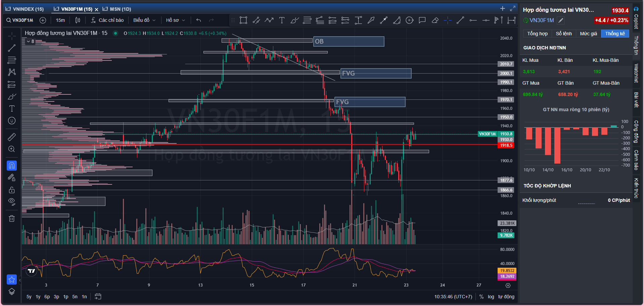Select the trend line tool in sidebar
Screen dimensions: 644x306
(x=12, y=48)
